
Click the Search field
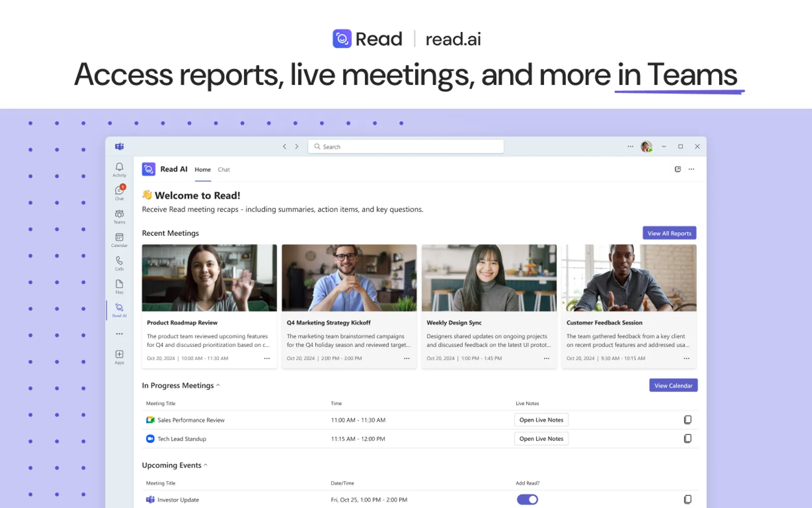(406, 146)
